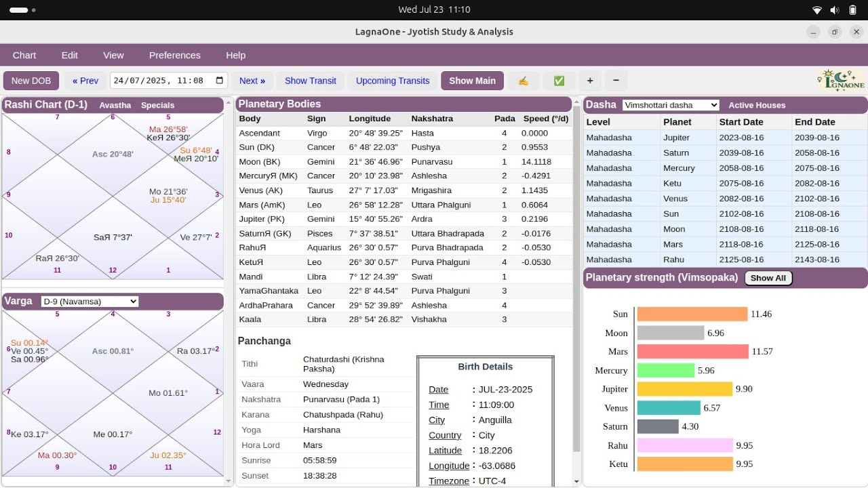Viewport: 868px width, 488px height.
Task: Click the plus icon next to Show Main
Action: [x=589, y=80]
